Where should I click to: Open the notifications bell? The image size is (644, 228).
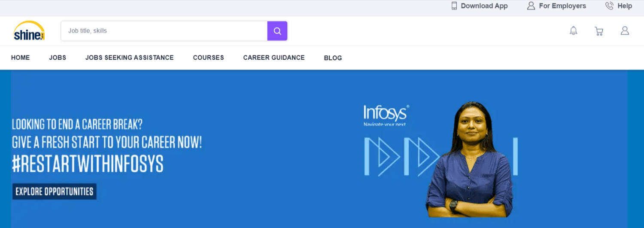click(x=573, y=31)
